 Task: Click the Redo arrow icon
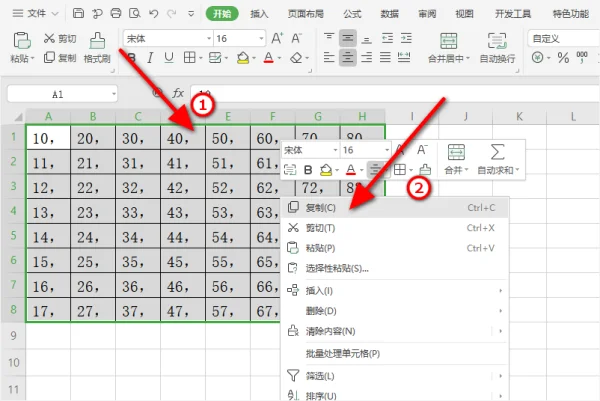(171, 14)
